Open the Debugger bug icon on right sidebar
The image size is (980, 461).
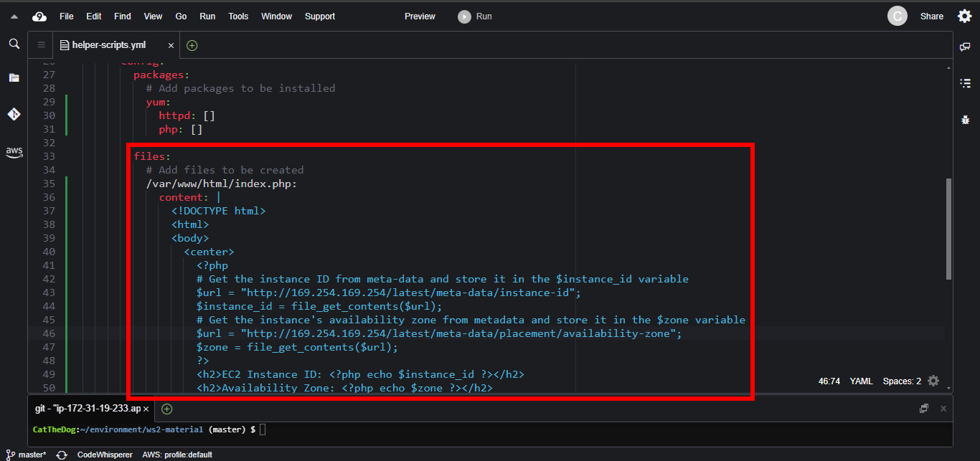965,120
